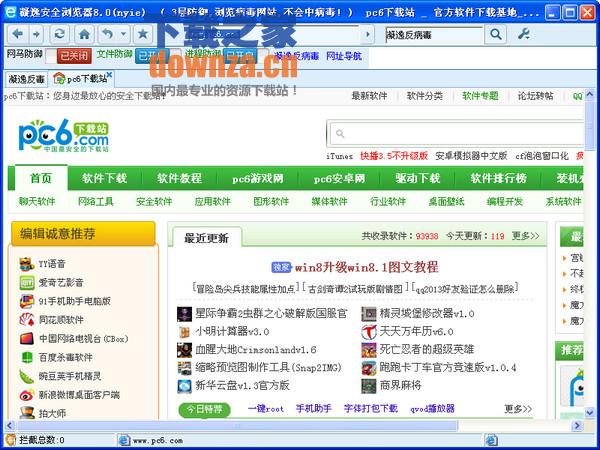The height and width of the screenshot is (450, 600).
Task: Open the win8升级win8.1图文教程 headline
Action: (x=366, y=267)
